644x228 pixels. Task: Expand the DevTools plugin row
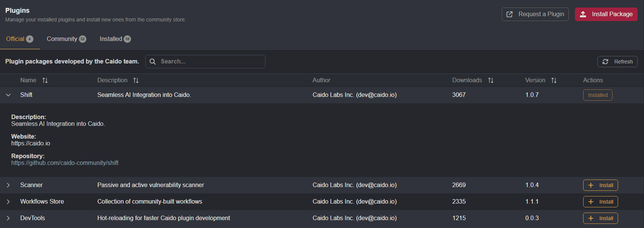point(8,218)
